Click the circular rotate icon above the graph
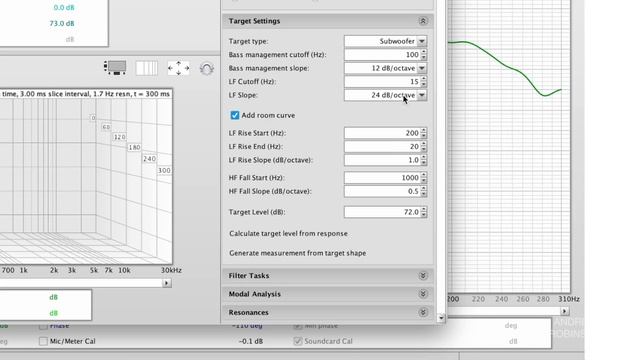This screenshot has height=360, width=640. point(207,69)
